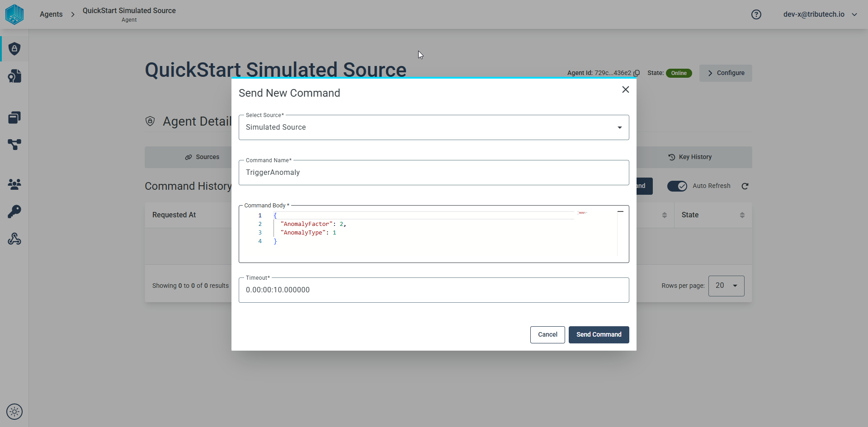868x427 pixels.
Task: Click into the Timeout input field
Action: (434, 290)
